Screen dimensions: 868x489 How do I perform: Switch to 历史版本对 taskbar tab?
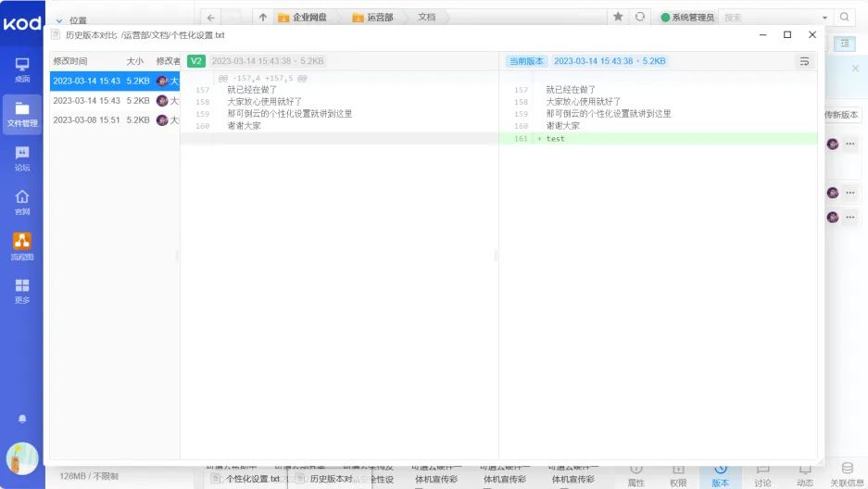pos(330,479)
